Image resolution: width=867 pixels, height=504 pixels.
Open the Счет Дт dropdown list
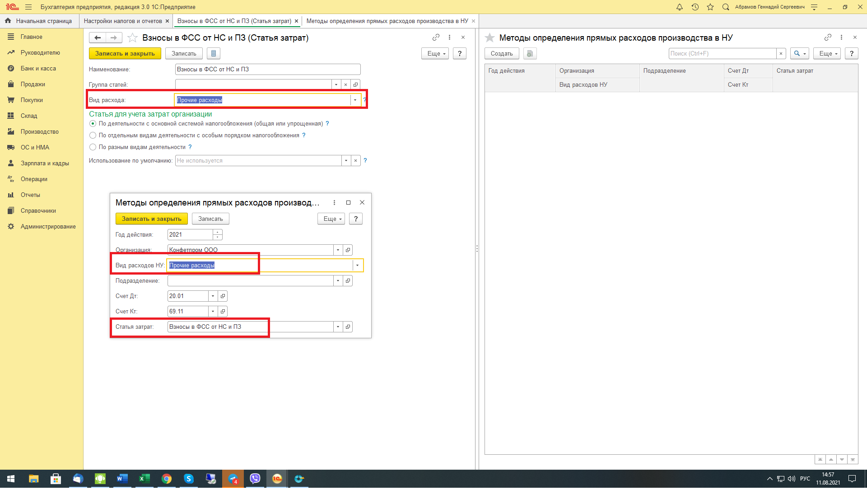coord(213,296)
